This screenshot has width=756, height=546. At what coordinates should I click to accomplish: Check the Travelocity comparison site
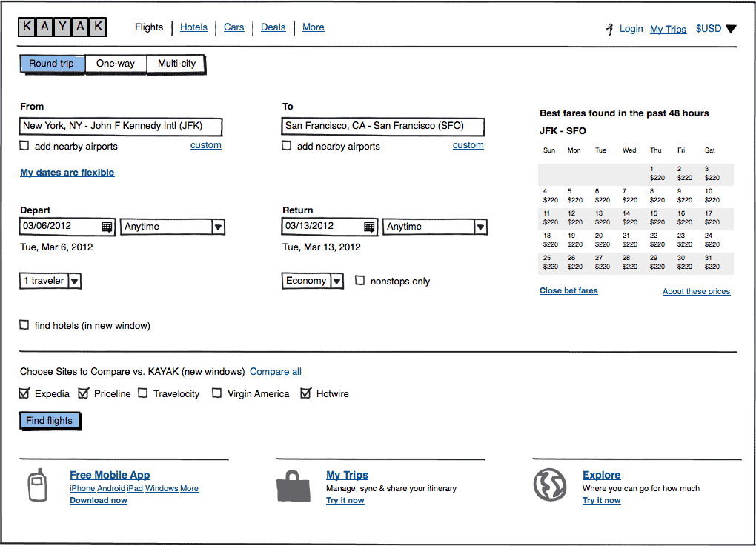[143, 393]
